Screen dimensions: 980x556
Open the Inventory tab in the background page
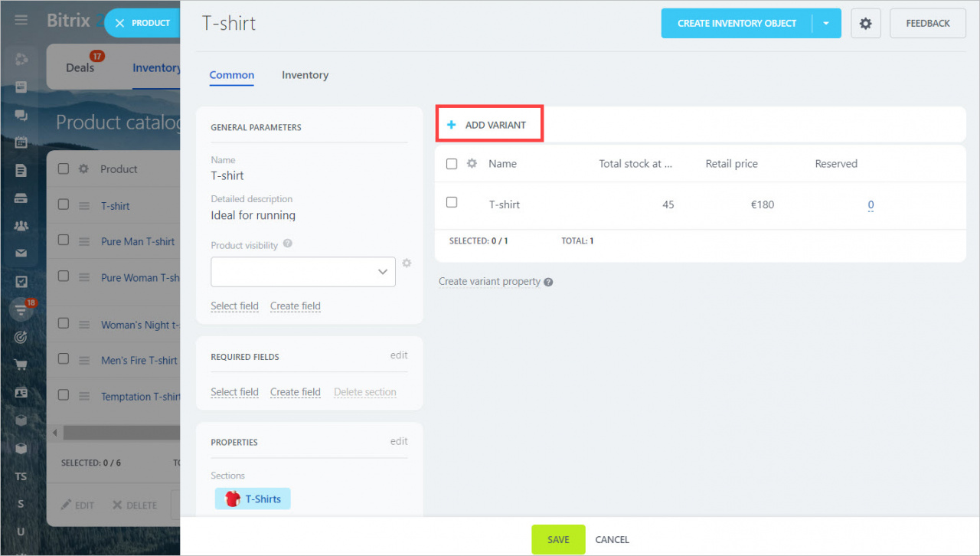pos(156,67)
